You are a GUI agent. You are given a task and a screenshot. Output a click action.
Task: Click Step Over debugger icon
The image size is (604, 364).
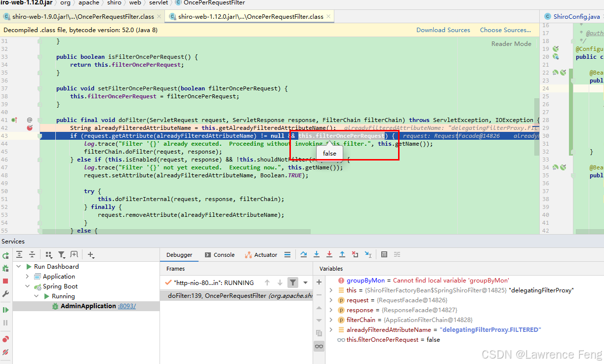[304, 255]
